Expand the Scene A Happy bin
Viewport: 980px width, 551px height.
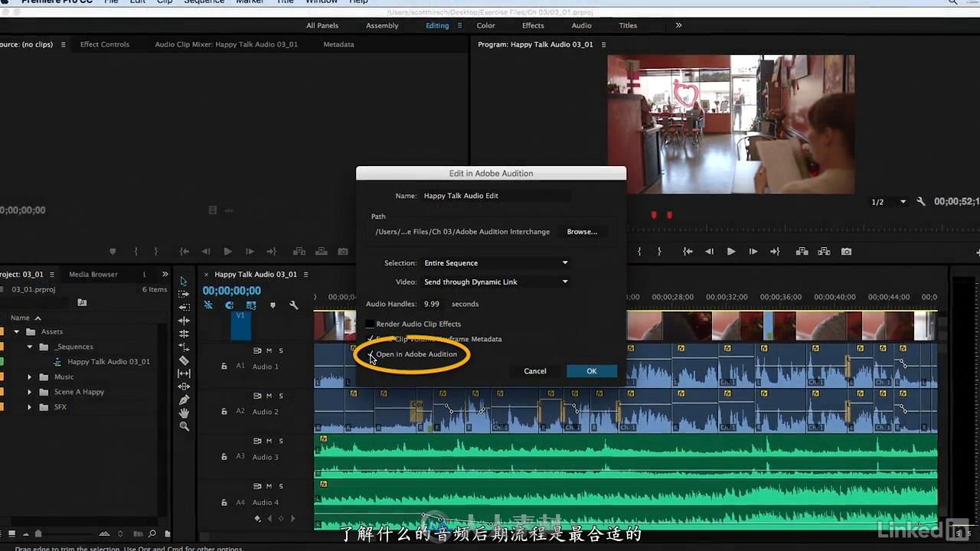coord(30,392)
